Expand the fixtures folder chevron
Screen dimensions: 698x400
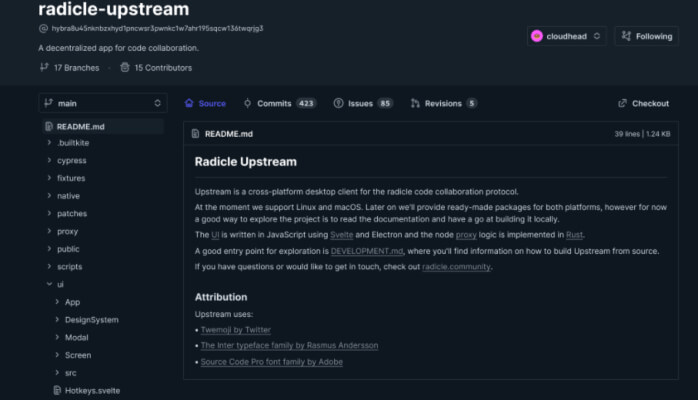pos(49,178)
